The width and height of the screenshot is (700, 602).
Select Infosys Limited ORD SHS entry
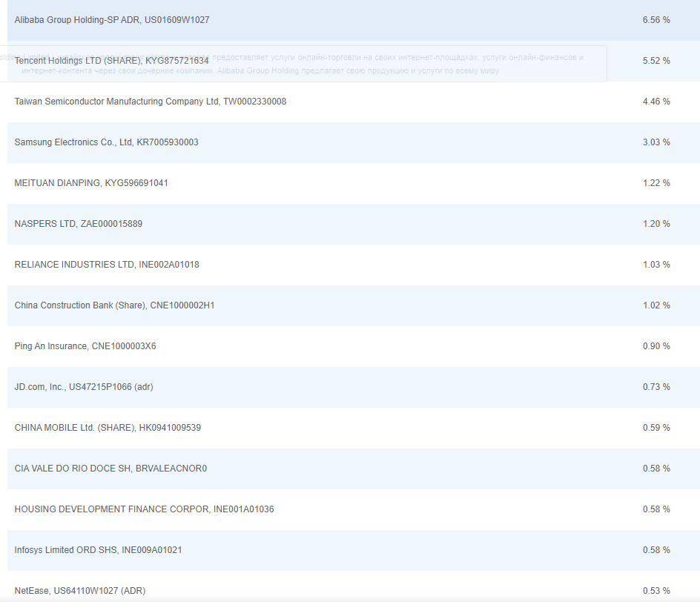354,550
